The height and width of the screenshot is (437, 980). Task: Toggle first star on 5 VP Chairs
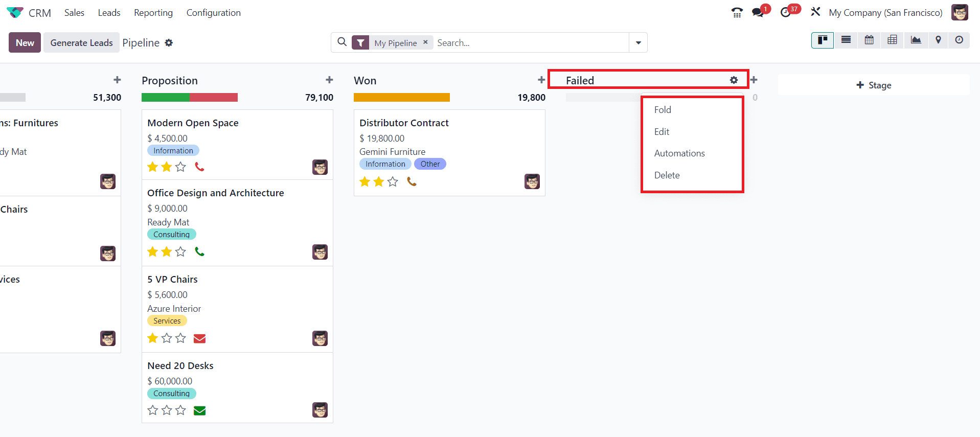(x=152, y=338)
